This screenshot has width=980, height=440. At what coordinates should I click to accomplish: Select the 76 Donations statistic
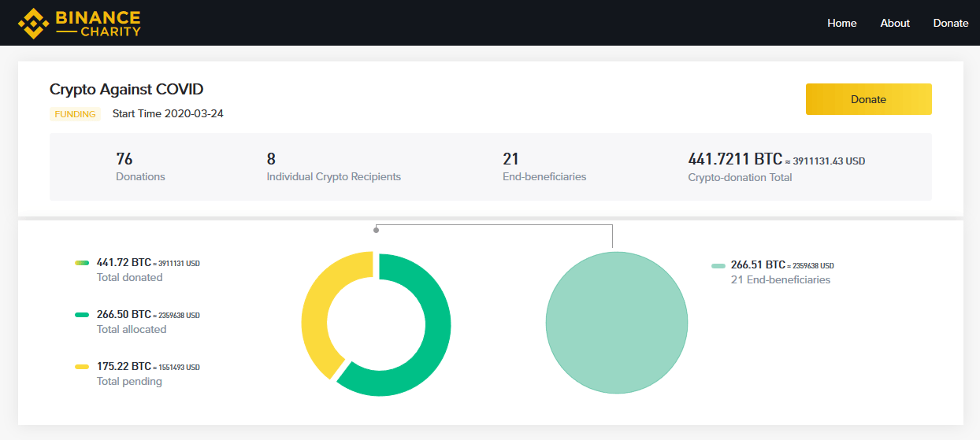tap(140, 167)
